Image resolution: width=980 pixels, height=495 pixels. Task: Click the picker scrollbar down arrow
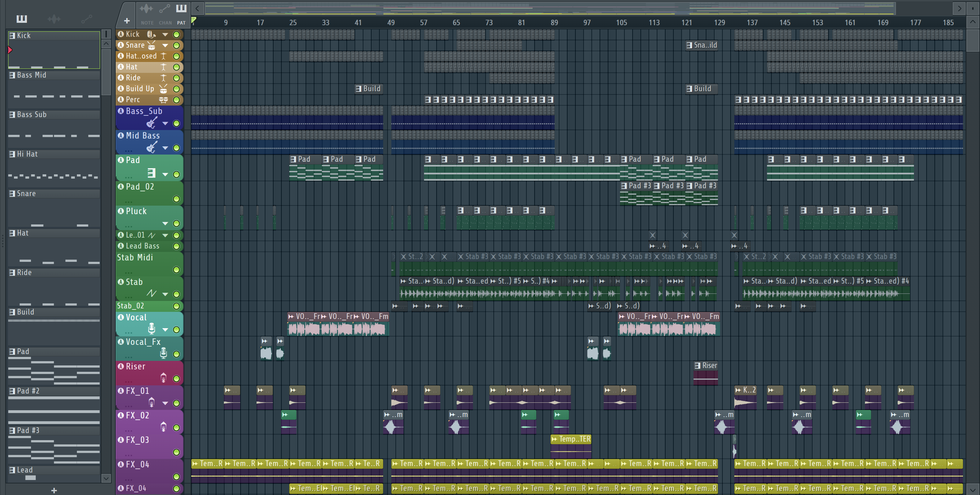106,478
